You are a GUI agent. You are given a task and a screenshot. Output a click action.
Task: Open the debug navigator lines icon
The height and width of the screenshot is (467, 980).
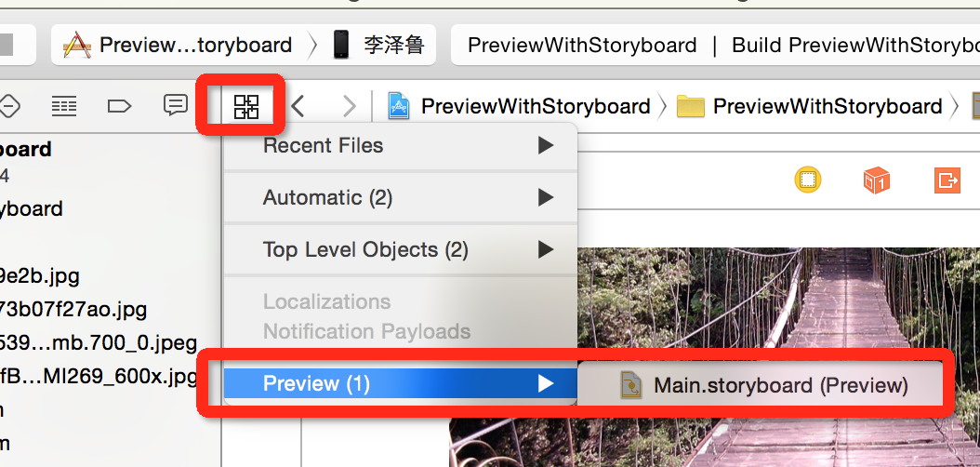tap(63, 106)
